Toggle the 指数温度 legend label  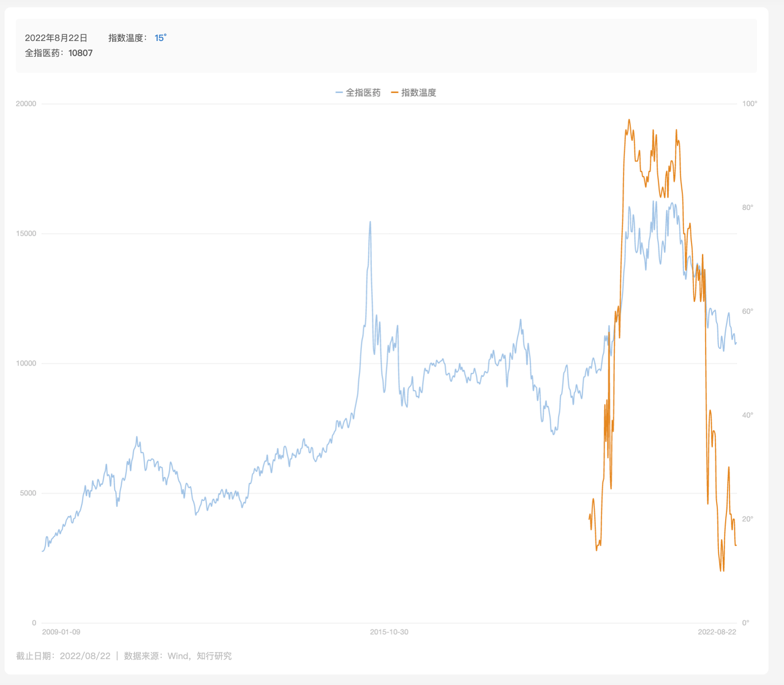coord(418,93)
